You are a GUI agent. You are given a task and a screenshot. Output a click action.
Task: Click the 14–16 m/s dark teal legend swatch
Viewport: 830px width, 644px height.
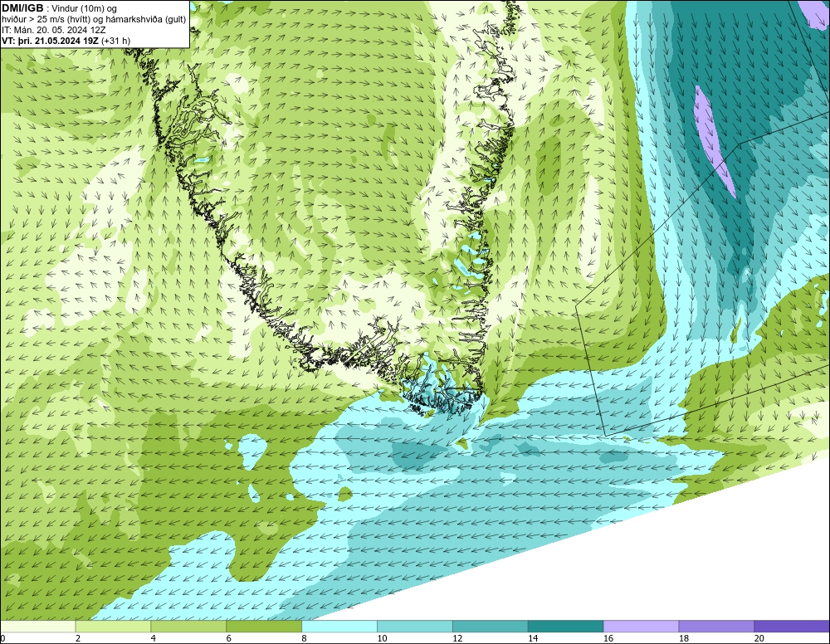pyautogui.click(x=565, y=627)
